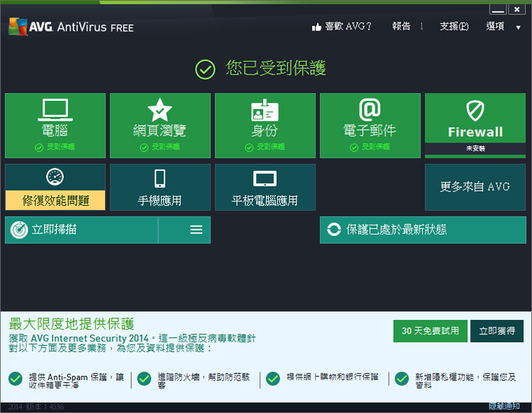The image size is (532, 413).
Task: Minimize the AVG window
Action: (498, 9)
